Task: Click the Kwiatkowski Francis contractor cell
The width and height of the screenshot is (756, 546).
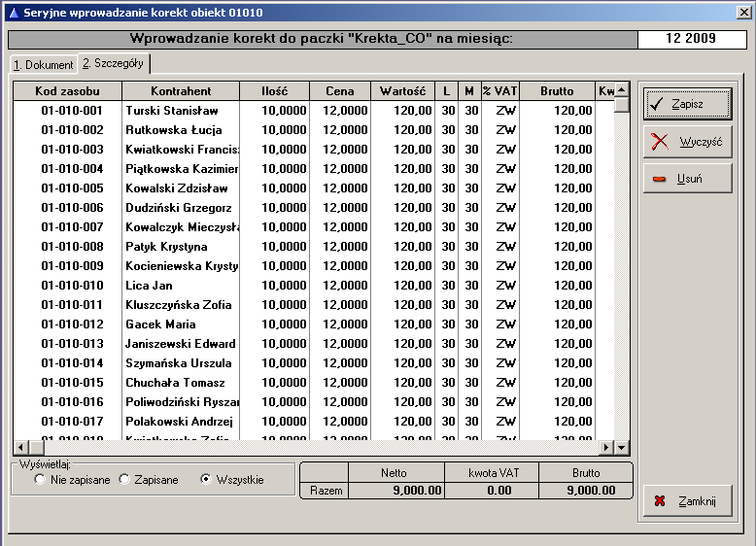Action: point(181,150)
